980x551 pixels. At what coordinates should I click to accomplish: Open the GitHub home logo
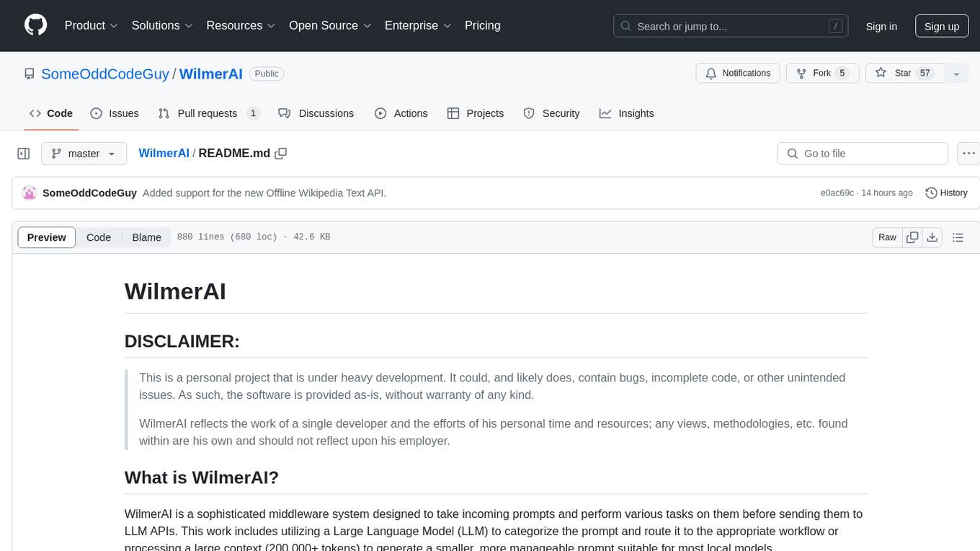coord(35,25)
